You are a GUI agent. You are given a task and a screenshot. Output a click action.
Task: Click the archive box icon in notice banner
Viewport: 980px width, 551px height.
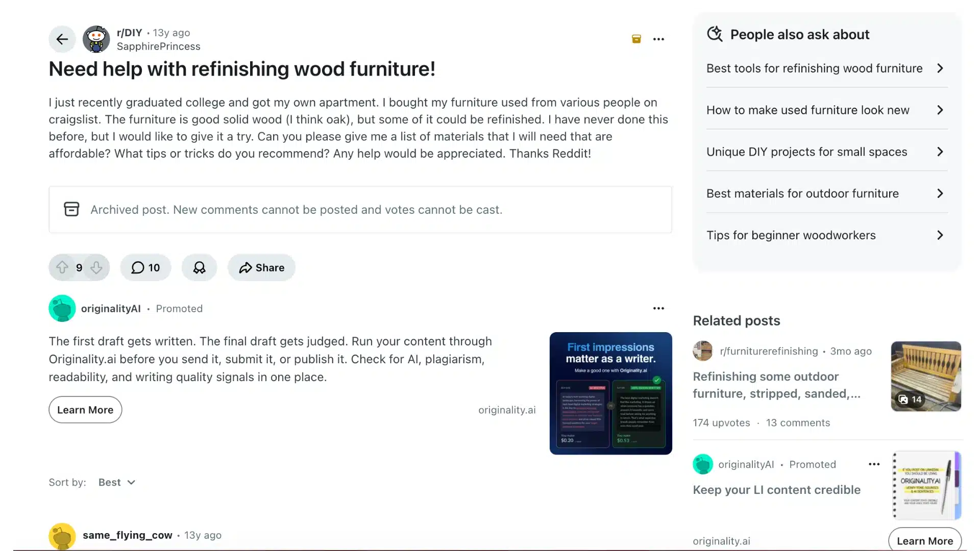(71, 209)
